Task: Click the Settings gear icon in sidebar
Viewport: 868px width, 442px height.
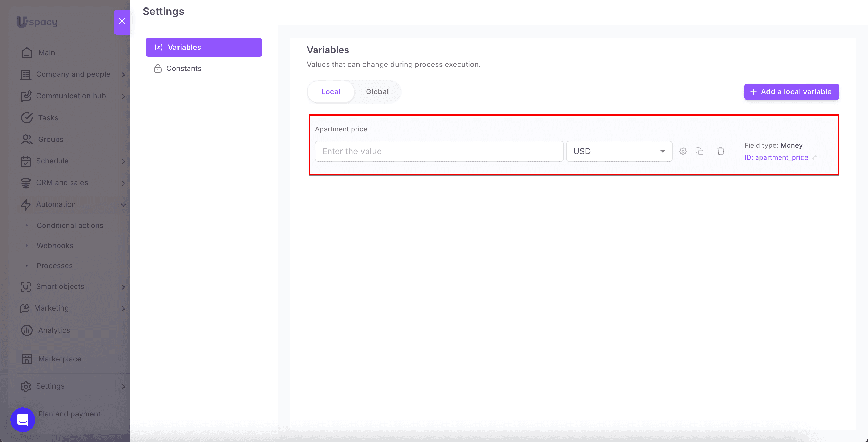Action: [x=26, y=386]
